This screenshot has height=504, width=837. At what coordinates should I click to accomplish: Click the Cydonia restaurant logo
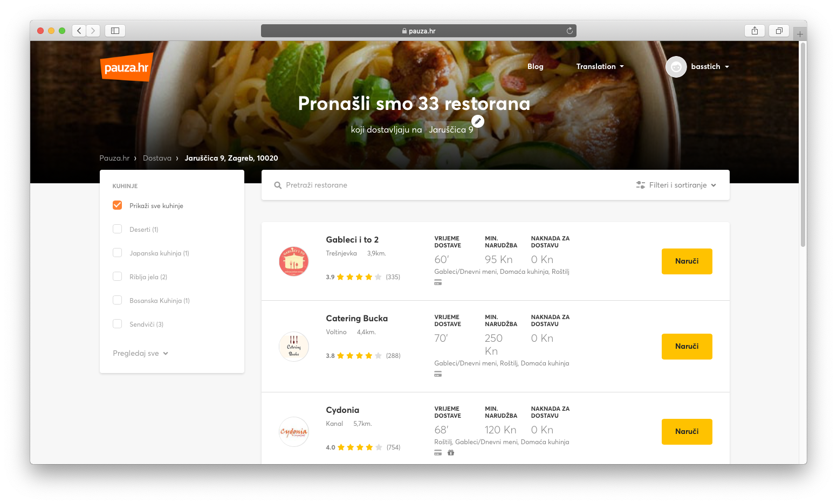pyautogui.click(x=293, y=432)
